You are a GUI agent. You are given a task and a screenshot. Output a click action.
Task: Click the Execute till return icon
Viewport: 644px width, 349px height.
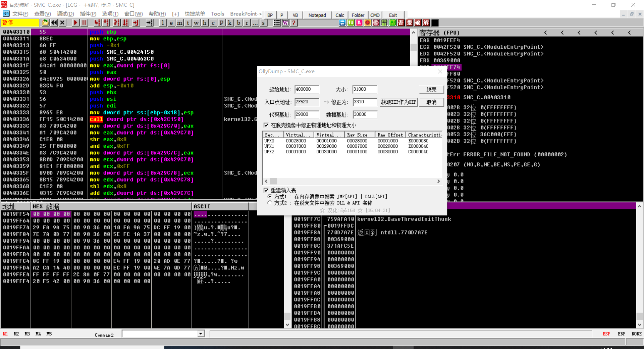[x=136, y=23]
